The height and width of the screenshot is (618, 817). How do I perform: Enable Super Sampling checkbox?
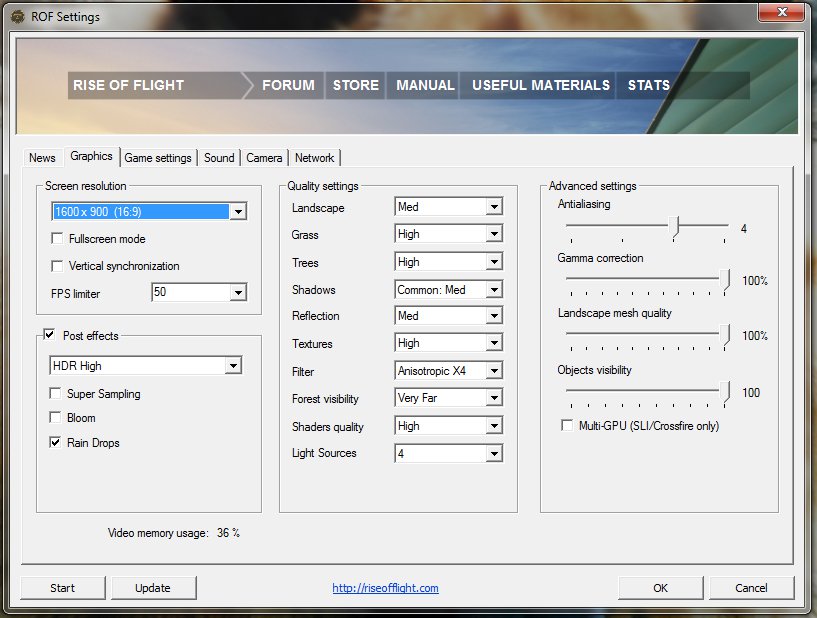click(x=55, y=393)
